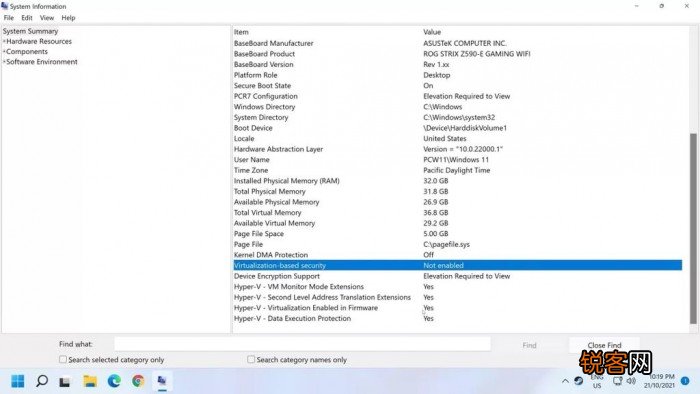This screenshot has height=394, width=700.
Task: Launch File Explorer from taskbar
Action: [x=90, y=381]
